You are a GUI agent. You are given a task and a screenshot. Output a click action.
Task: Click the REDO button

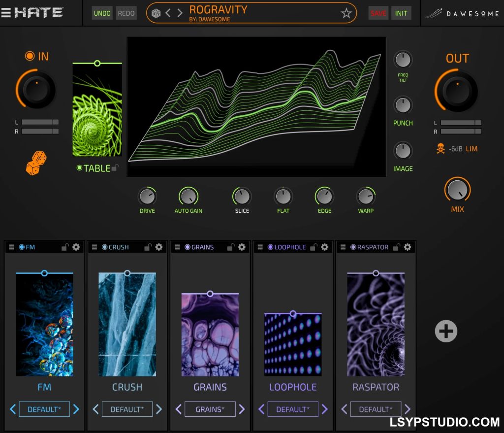point(126,13)
